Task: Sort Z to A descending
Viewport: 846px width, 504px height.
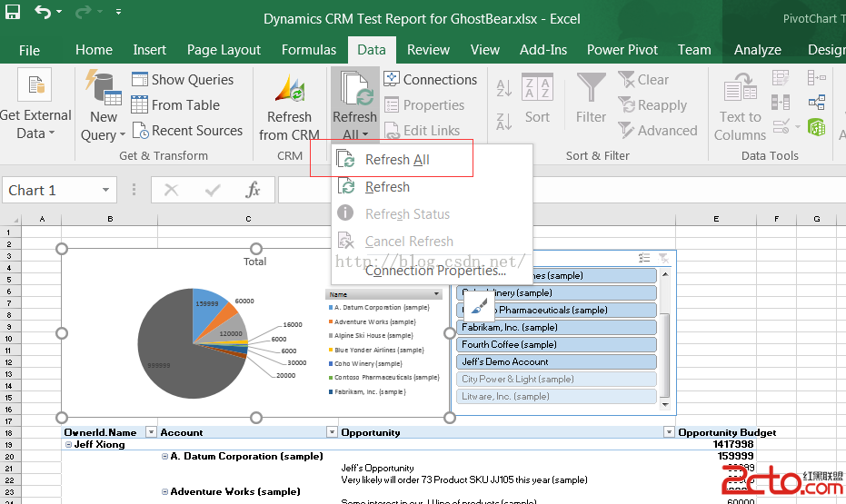Action: point(504,122)
